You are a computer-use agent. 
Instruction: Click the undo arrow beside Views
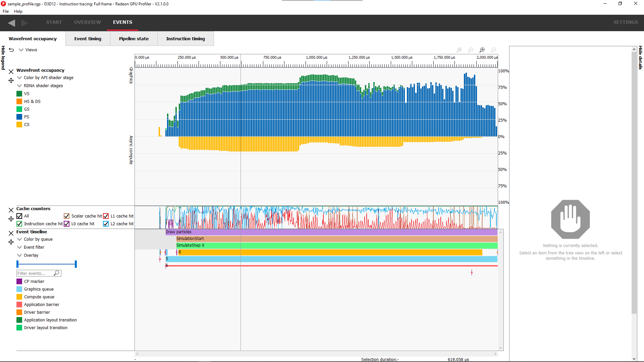tap(11, 50)
